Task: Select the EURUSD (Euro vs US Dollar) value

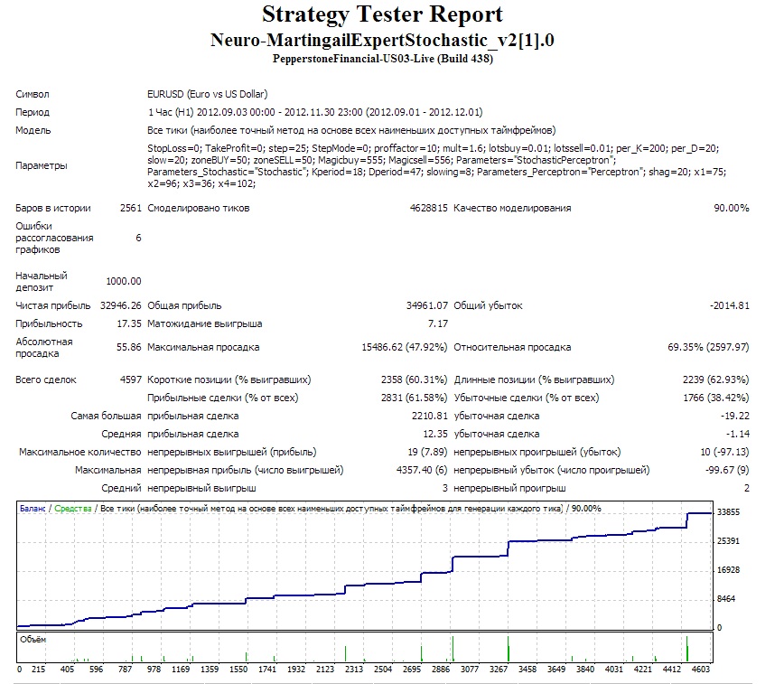Action: 208,94
